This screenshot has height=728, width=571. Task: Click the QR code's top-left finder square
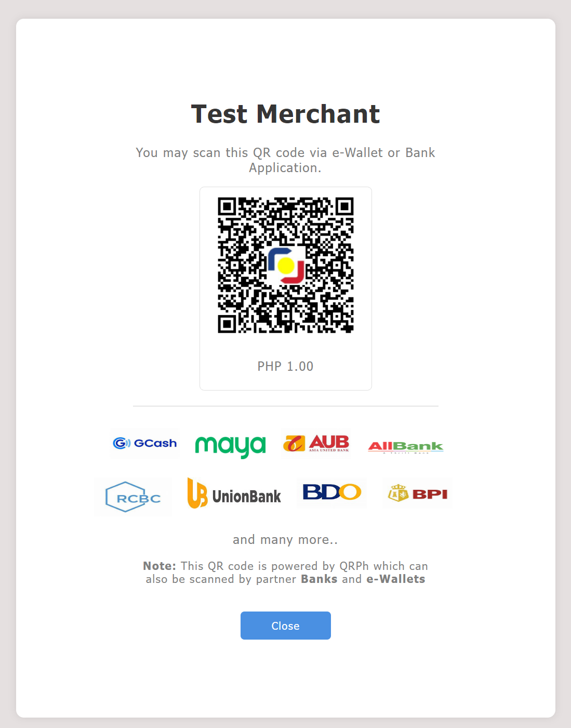click(x=227, y=207)
